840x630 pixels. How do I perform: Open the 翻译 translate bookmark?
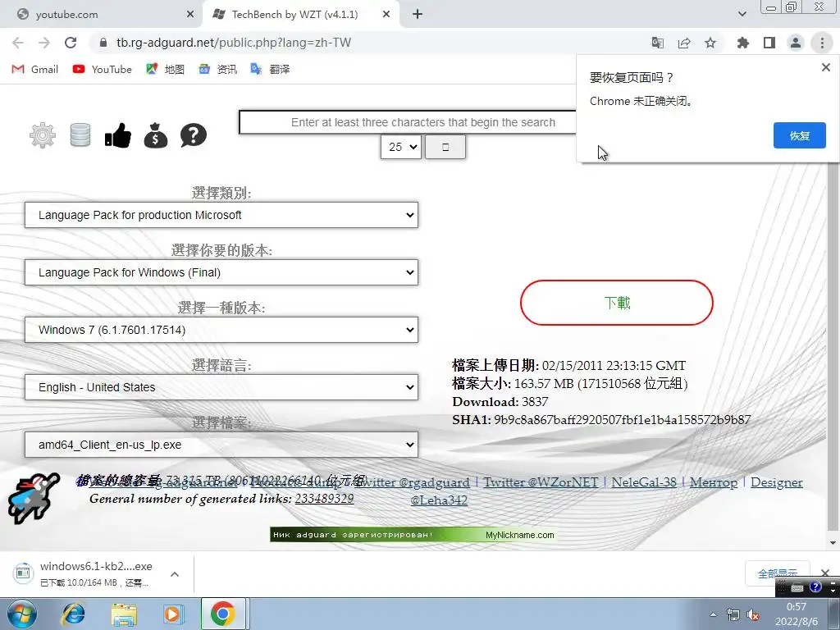[271, 69]
